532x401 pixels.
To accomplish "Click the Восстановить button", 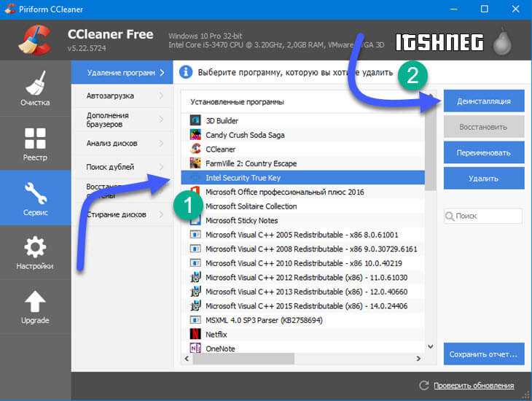I will (484, 127).
